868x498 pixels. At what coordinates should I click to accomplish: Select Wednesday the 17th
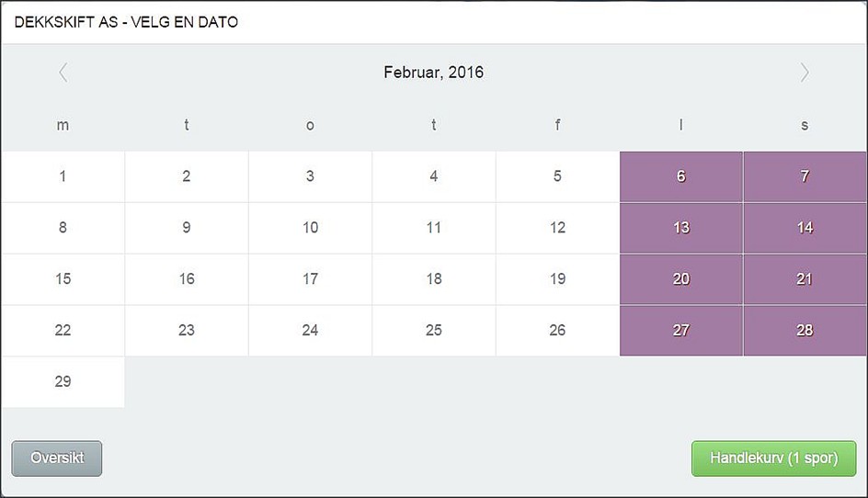(x=310, y=279)
